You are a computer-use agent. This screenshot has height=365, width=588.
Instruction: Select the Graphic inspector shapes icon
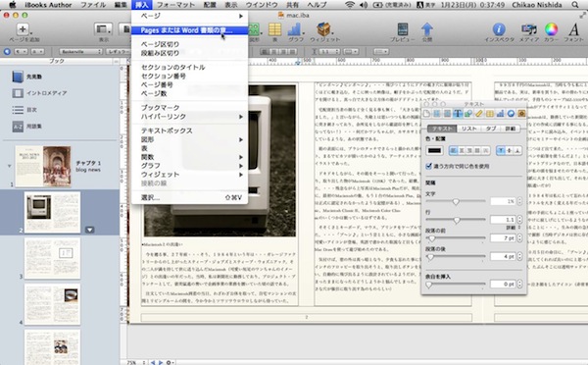(x=468, y=114)
